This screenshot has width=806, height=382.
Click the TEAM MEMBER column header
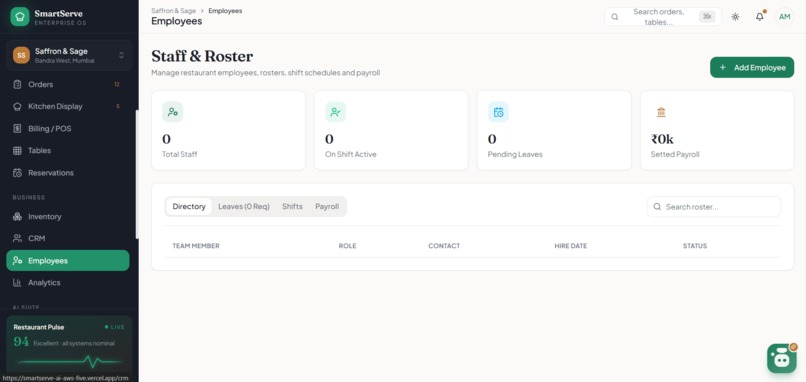tap(196, 246)
